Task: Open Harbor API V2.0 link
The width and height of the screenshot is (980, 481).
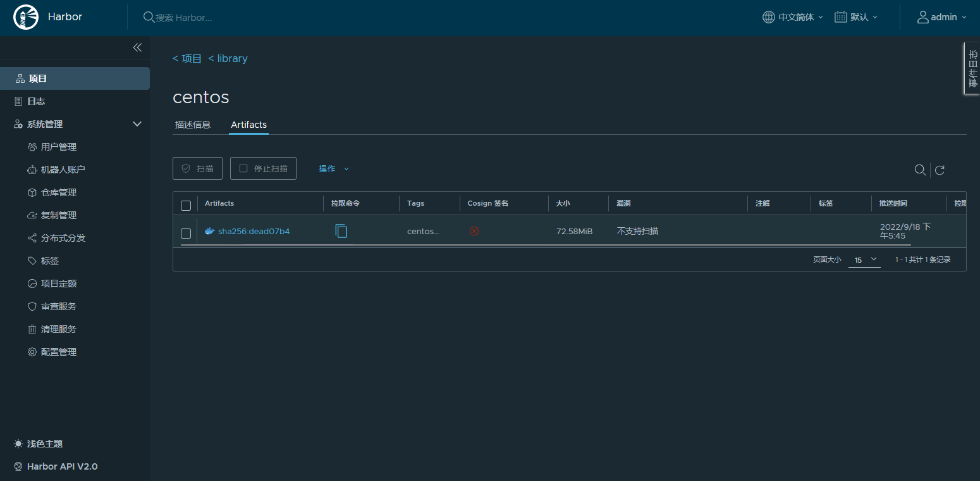Action: [62, 466]
